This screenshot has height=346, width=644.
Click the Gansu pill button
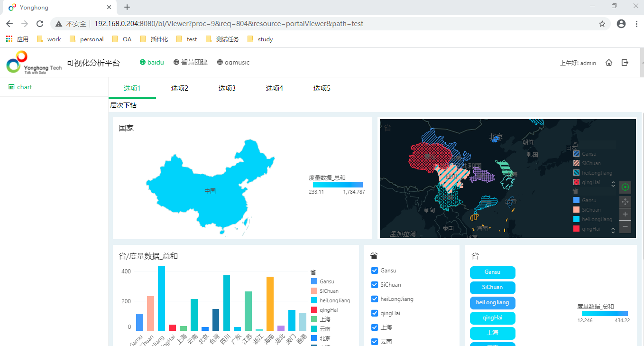pyautogui.click(x=493, y=272)
